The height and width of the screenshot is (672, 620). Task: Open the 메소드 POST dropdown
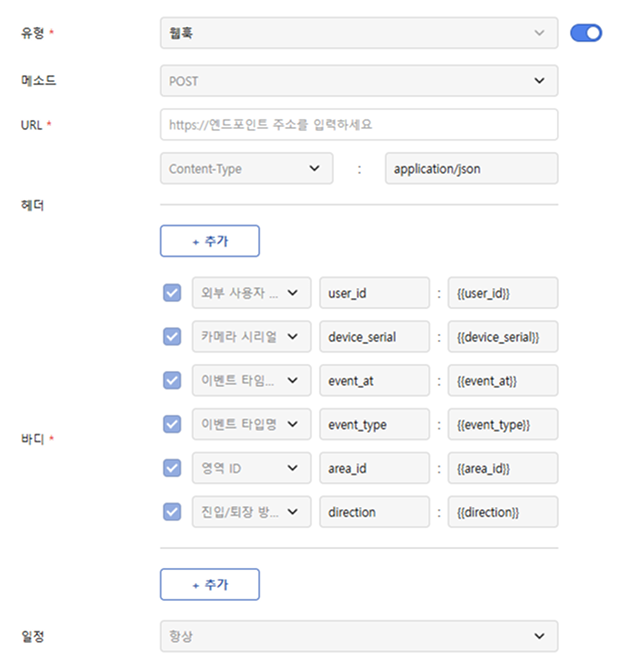[358, 80]
